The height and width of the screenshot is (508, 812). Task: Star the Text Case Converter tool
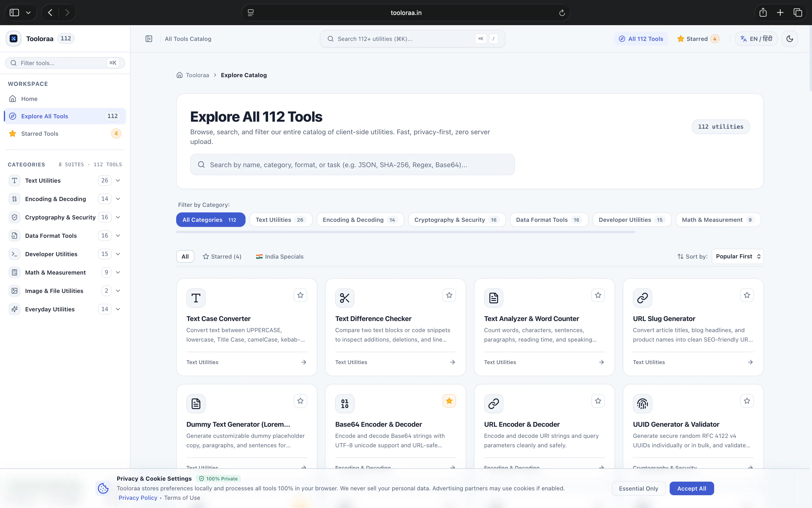(x=300, y=295)
